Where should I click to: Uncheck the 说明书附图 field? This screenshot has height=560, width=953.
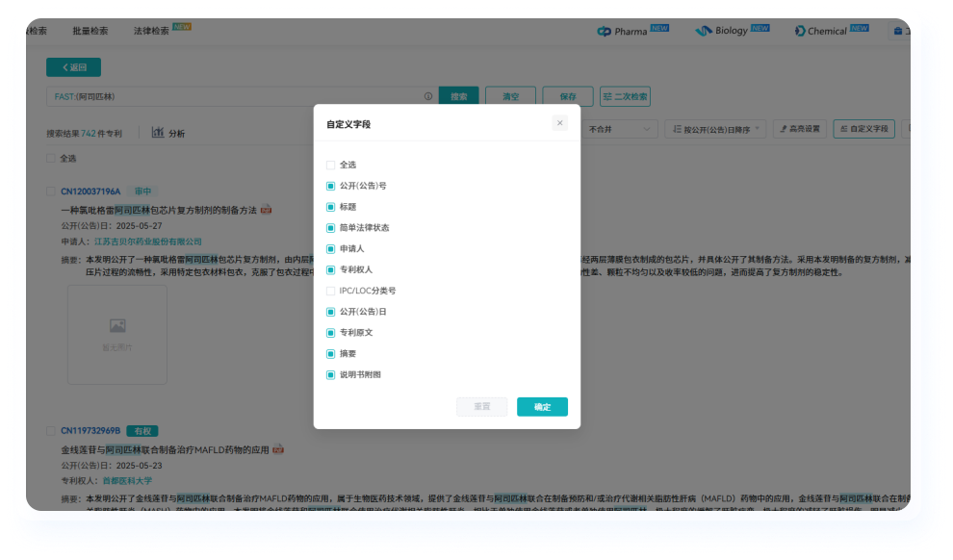pyautogui.click(x=330, y=374)
